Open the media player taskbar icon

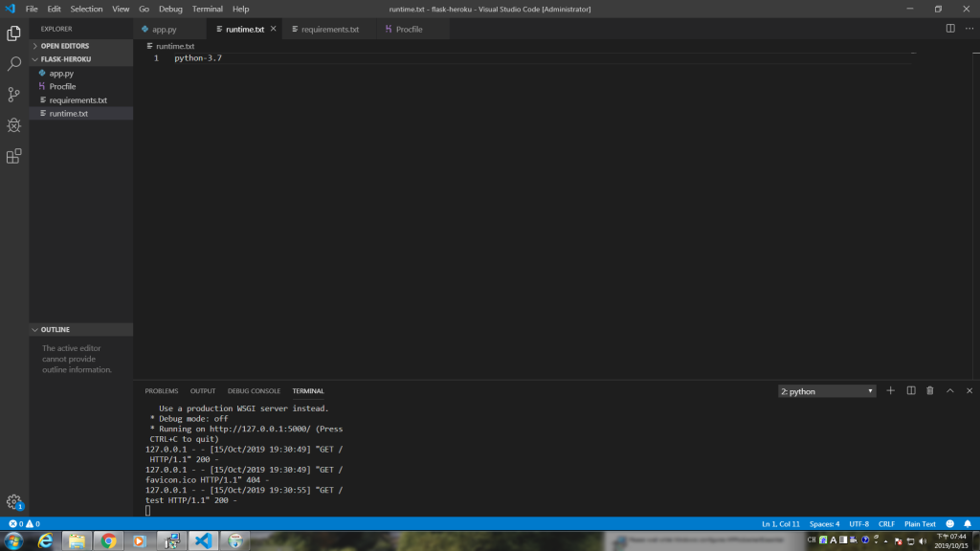(x=140, y=541)
